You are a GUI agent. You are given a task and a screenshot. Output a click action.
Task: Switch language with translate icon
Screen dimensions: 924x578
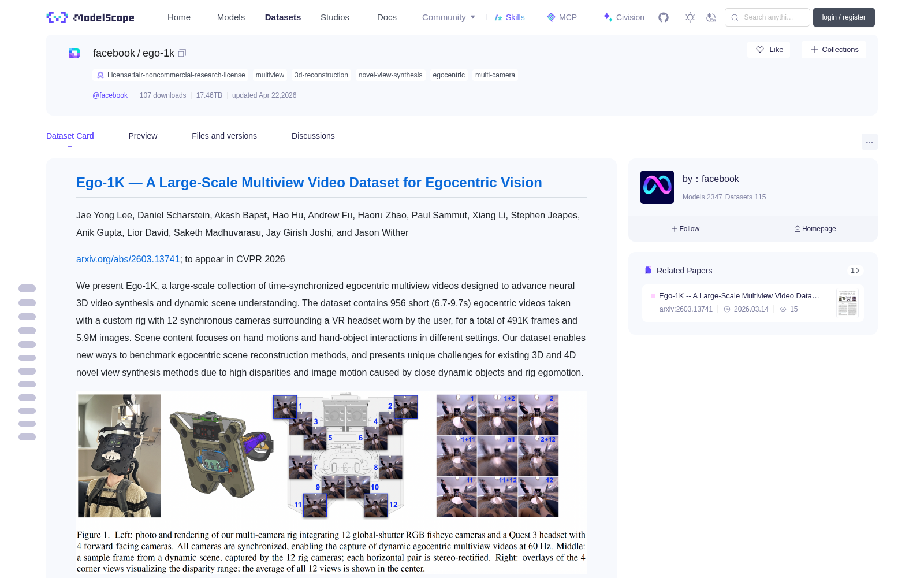(711, 17)
